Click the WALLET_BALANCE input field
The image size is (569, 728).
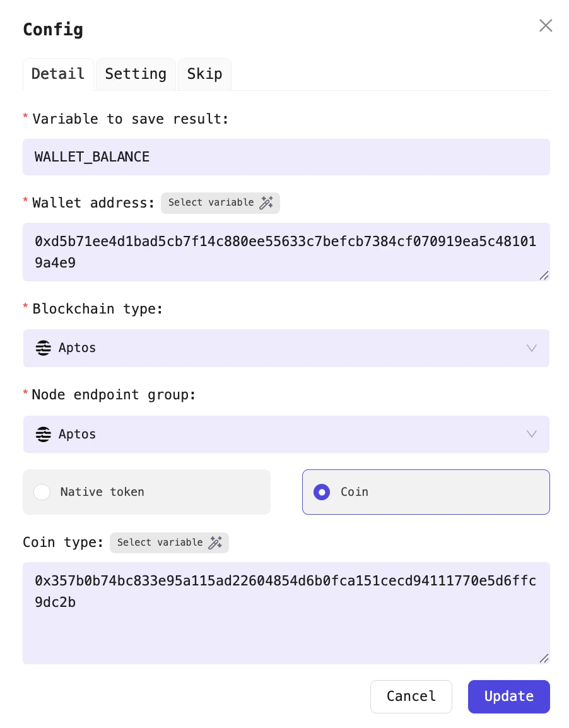[x=286, y=156]
